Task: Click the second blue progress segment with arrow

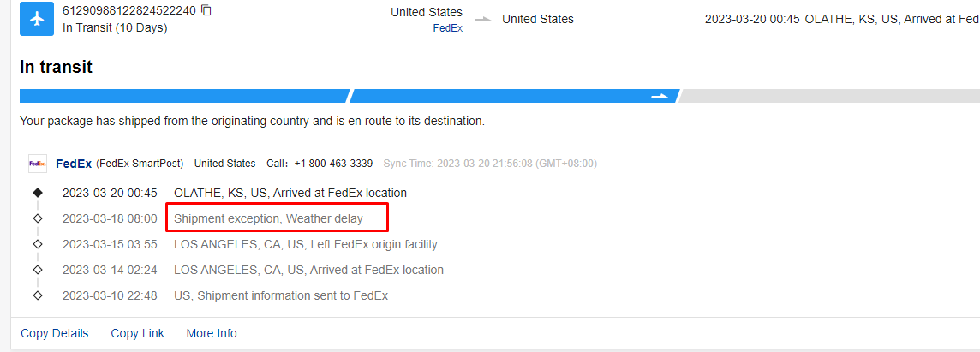Action: tap(514, 96)
